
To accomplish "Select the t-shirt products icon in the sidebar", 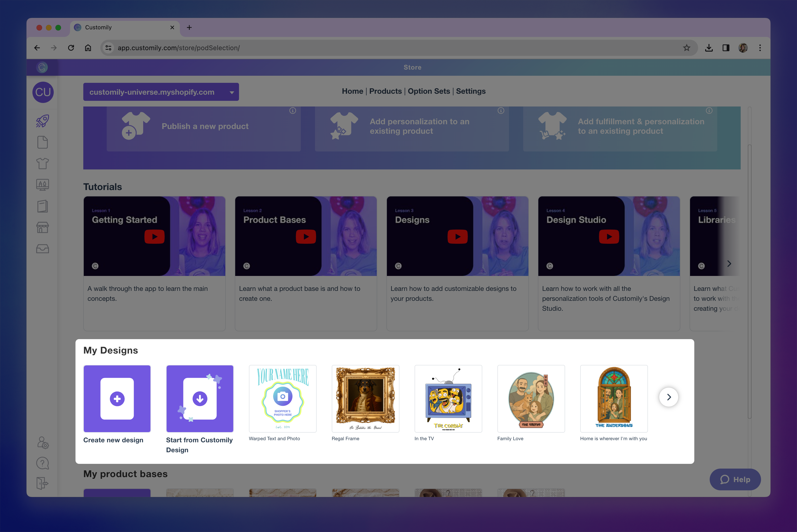I will click(42, 163).
